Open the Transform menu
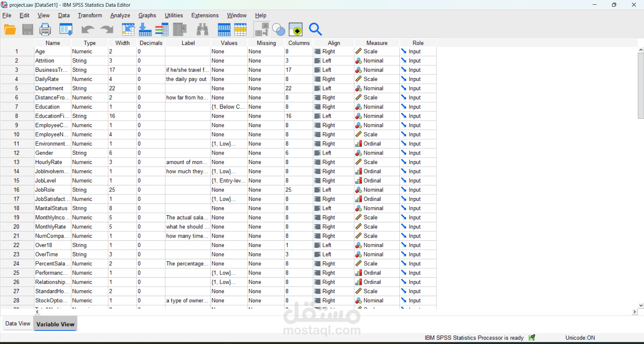This screenshot has width=644, height=344. (90, 15)
